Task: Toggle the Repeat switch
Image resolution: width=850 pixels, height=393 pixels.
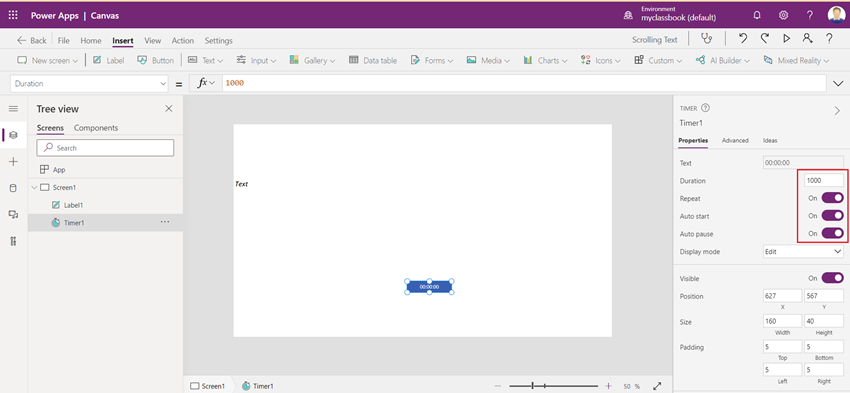Action: coord(832,198)
